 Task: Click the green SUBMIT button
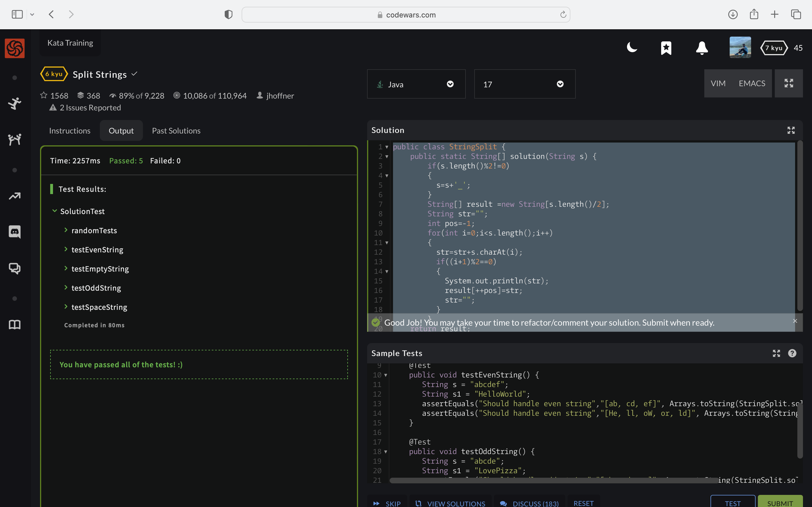point(780,502)
